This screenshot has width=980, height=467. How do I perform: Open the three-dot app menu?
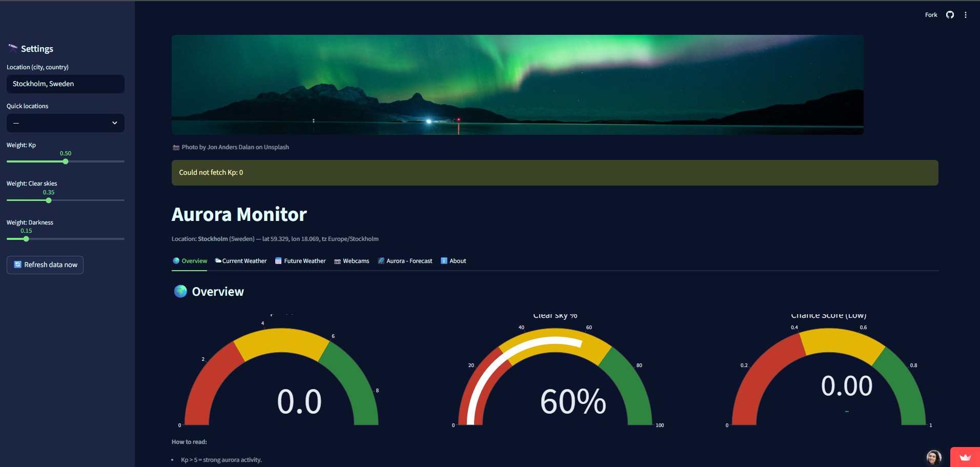pyautogui.click(x=966, y=15)
